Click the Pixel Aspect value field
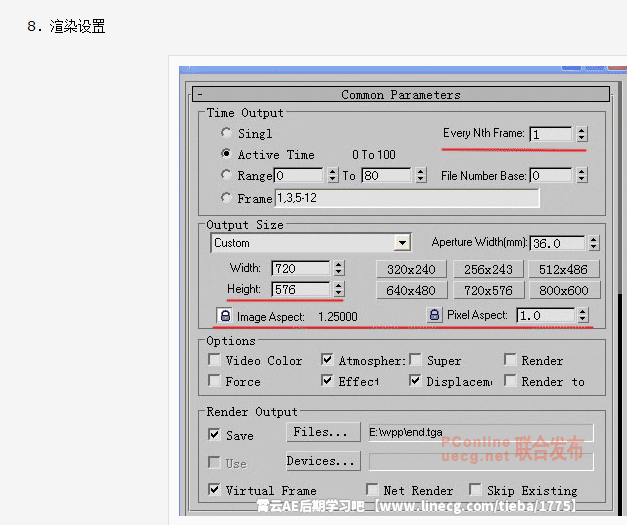 pyautogui.click(x=546, y=315)
